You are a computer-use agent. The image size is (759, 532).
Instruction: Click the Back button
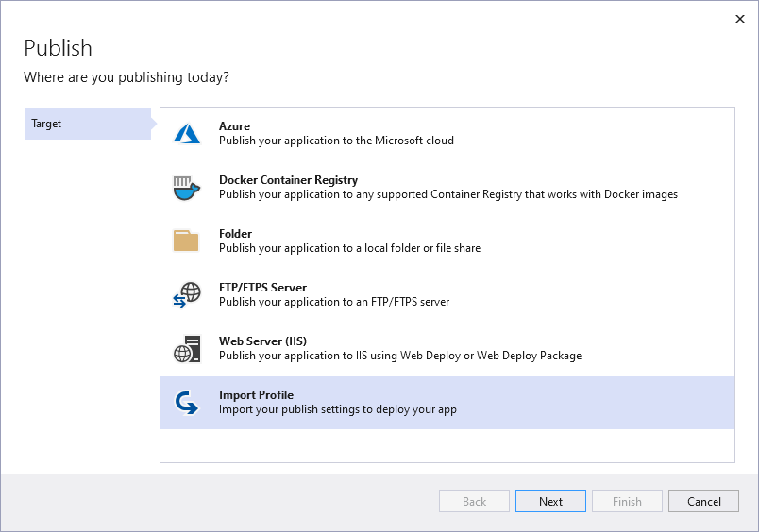(474, 502)
